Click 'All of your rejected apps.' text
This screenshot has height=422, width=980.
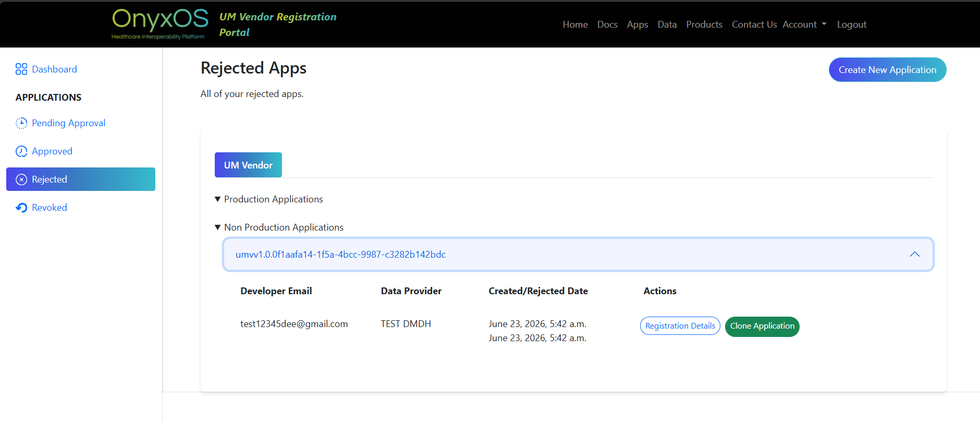point(252,94)
